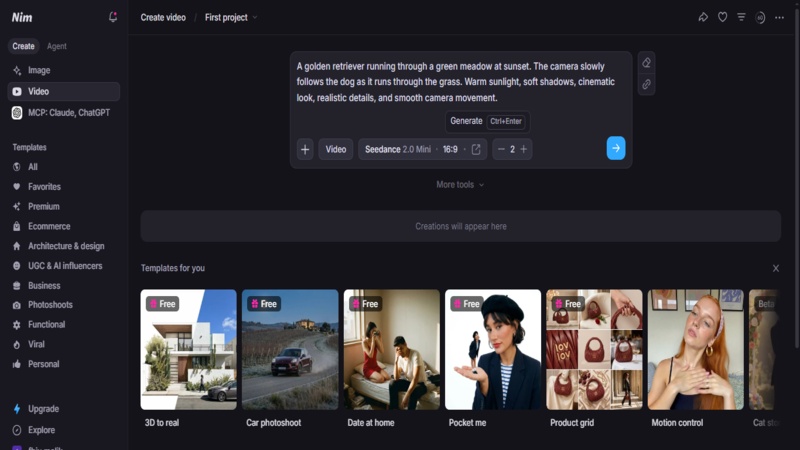Expand More tools

click(x=460, y=185)
